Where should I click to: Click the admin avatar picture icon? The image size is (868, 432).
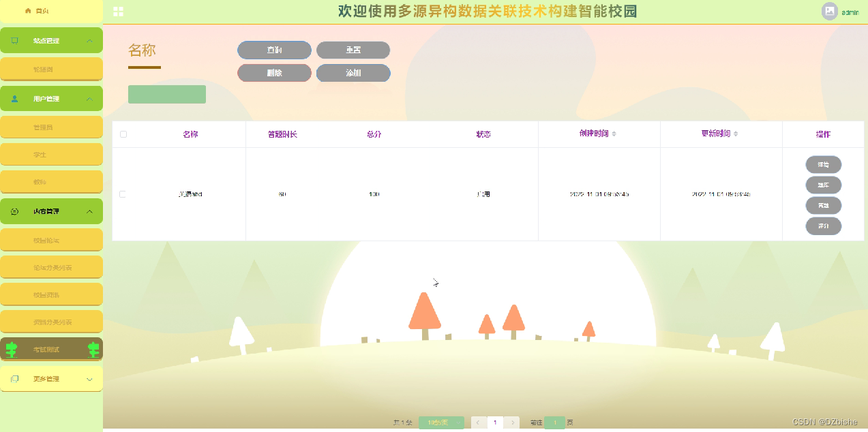point(829,11)
